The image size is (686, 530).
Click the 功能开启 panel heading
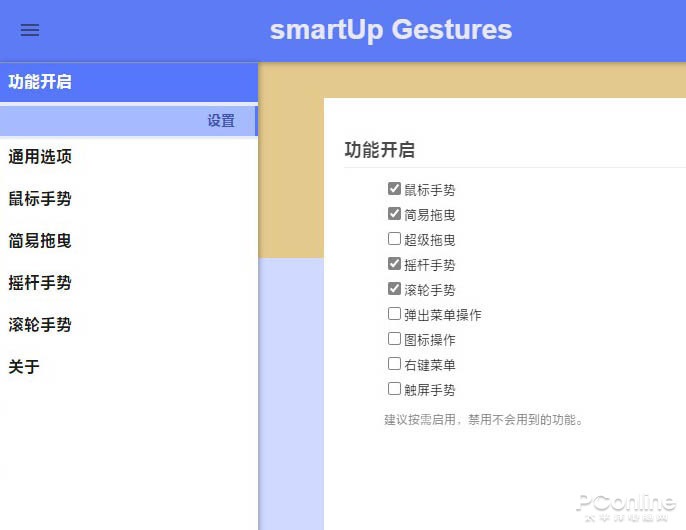[x=379, y=150]
